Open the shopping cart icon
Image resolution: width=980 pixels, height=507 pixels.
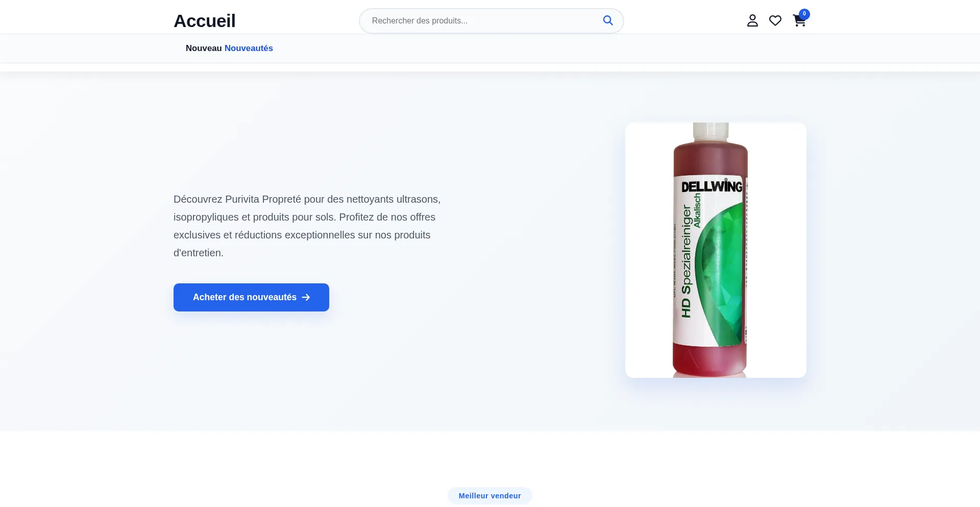point(799,20)
